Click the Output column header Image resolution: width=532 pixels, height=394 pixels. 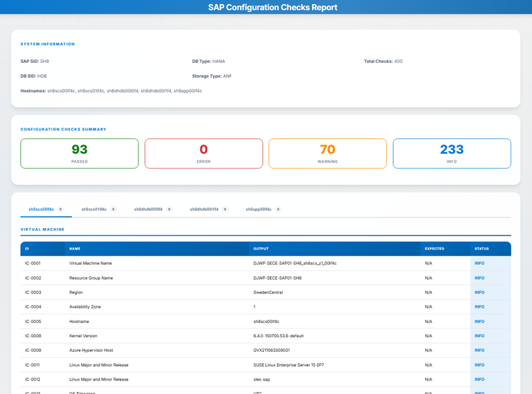click(261, 249)
